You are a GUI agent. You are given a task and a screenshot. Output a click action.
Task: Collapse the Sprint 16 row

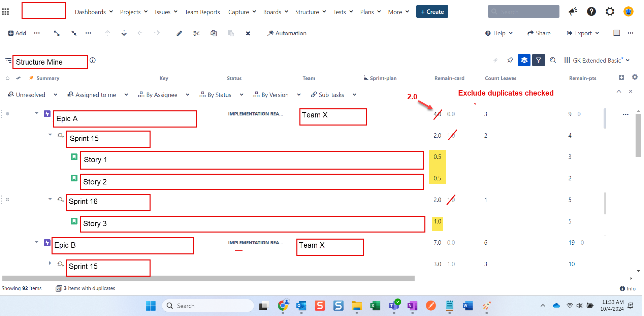point(50,199)
